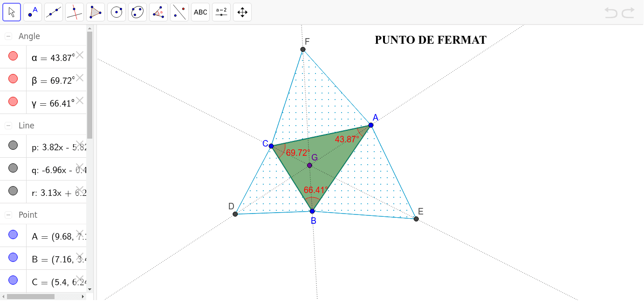Screen dimensions: 644x301
Task: Click point E on the drawing
Action: tap(416, 219)
